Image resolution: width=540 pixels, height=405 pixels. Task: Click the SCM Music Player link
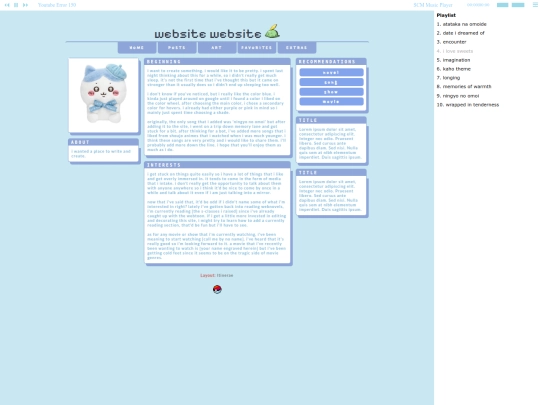click(433, 5)
